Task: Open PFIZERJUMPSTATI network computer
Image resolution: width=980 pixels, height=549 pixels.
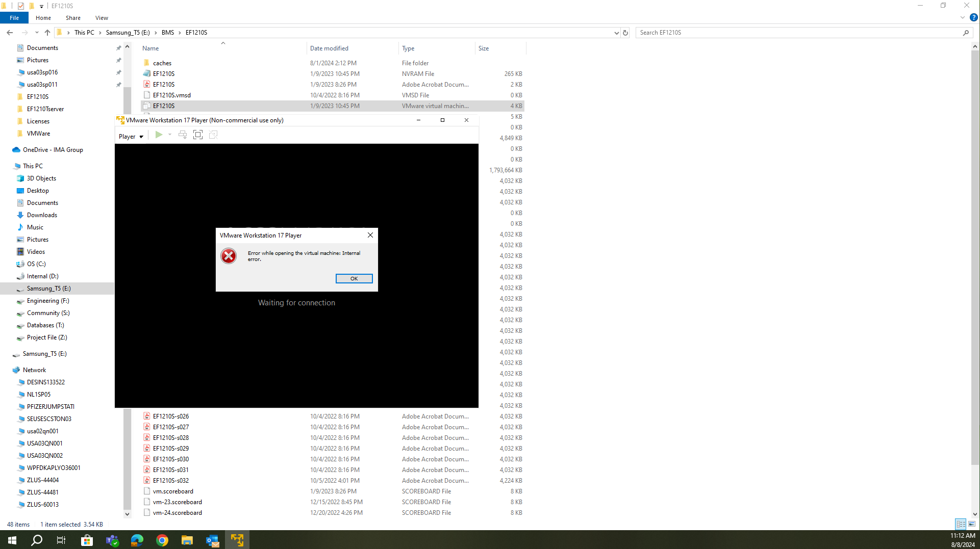Action: point(51,407)
